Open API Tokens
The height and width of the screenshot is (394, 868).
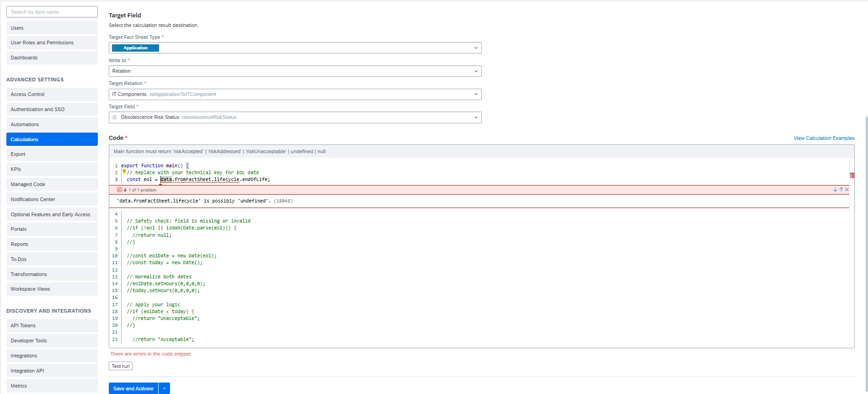[52, 326]
